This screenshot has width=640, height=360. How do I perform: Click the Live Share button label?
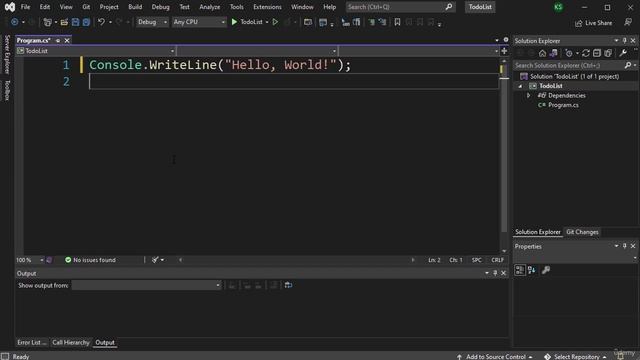(598, 23)
